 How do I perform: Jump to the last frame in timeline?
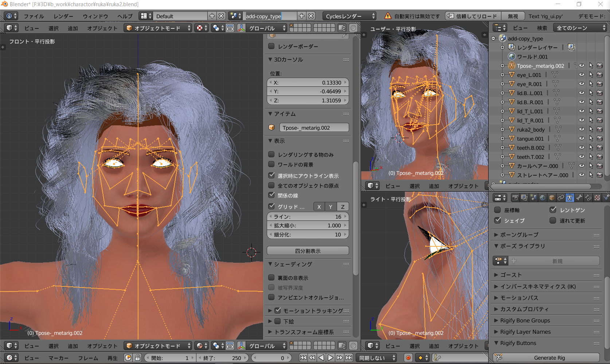pos(349,358)
